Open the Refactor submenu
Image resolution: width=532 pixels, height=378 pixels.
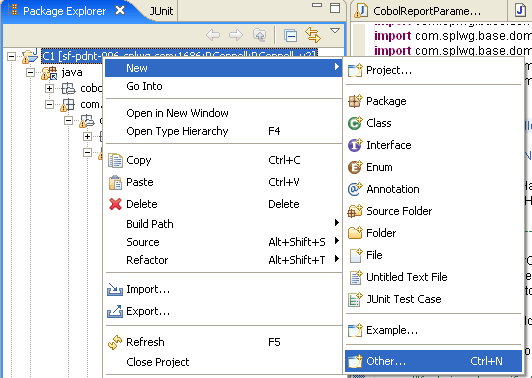point(223,260)
